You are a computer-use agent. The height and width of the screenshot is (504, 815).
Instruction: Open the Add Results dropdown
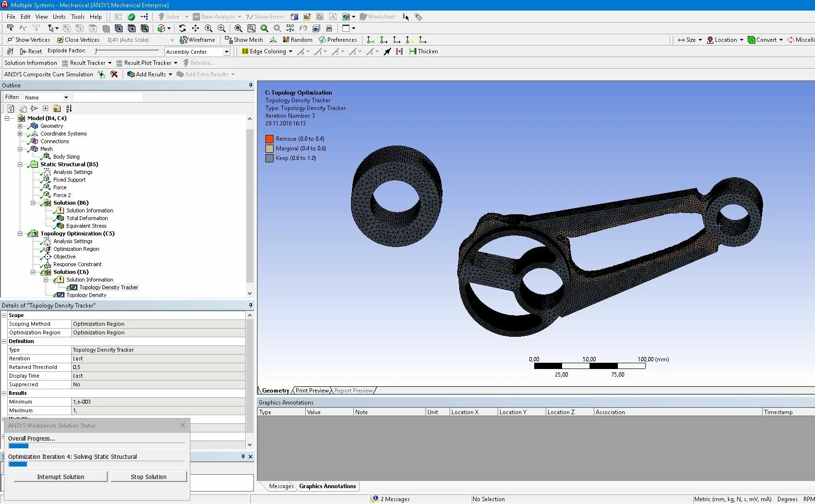(150, 74)
